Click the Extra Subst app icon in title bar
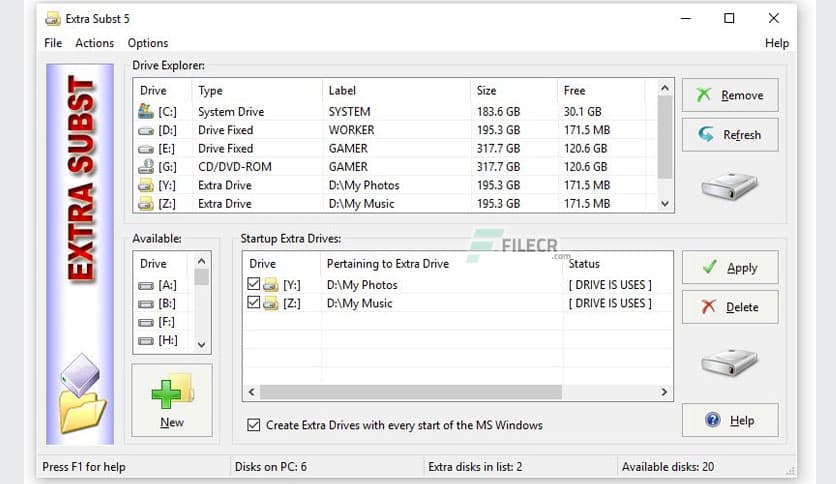 [x=53, y=19]
